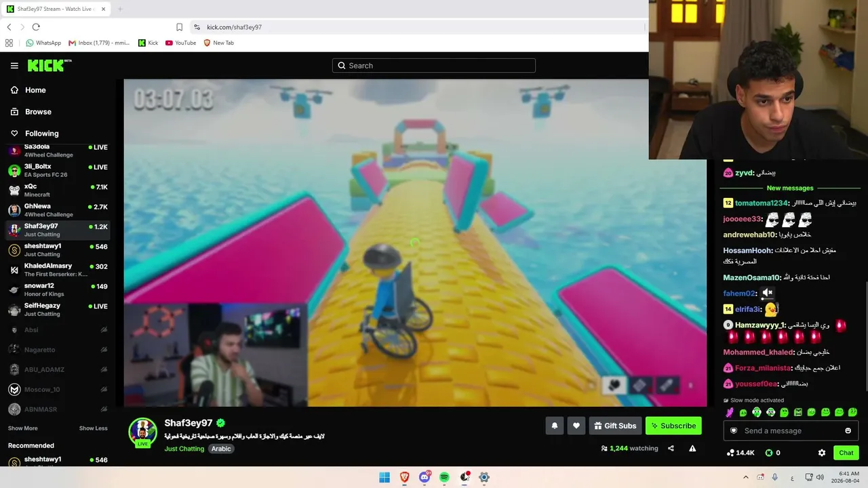Open the Kicks balance showing 0
This screenshot has height=488, width=868.
point(772,453)
